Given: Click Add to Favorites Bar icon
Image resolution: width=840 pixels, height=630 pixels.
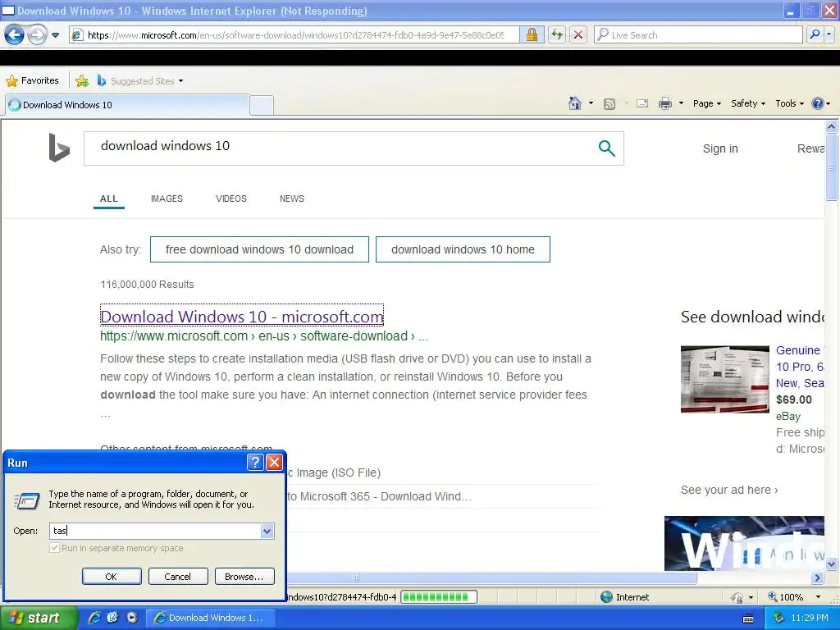Looking at the screenshot, I should pyautogui.click(x=82, y=81).
